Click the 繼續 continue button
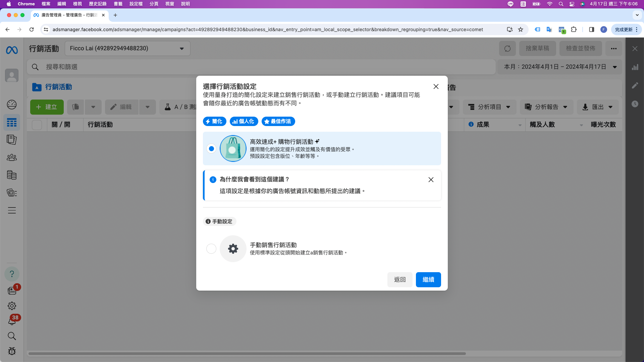This screenshot has height=362, width=644. tap(428, 280)
